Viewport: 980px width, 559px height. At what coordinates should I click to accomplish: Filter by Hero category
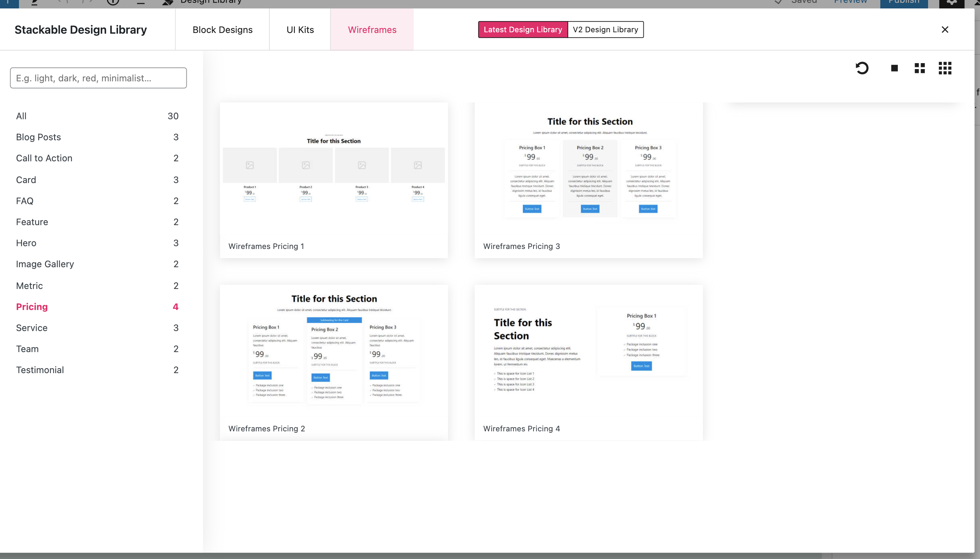[26, 243]
